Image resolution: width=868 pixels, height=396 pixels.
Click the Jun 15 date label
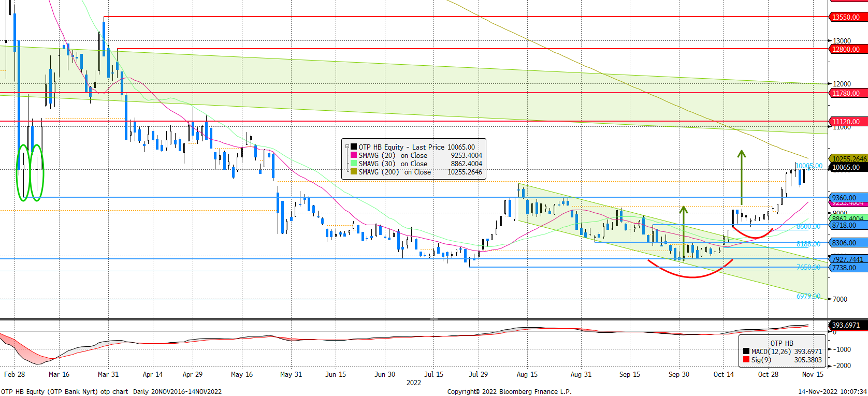click(x=336, y=374)
